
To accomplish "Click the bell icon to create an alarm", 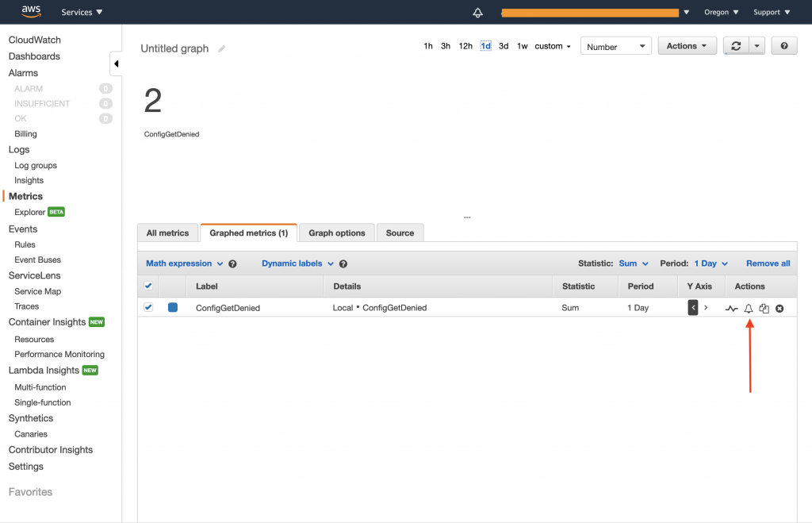I will [x=748, y=308].
